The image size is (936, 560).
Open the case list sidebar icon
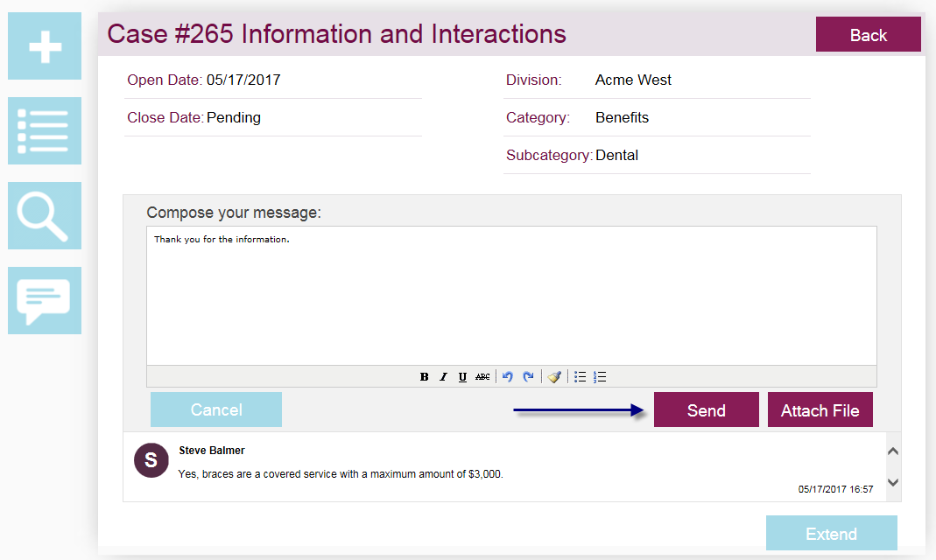pyautogui.click(x=45, y=131)
